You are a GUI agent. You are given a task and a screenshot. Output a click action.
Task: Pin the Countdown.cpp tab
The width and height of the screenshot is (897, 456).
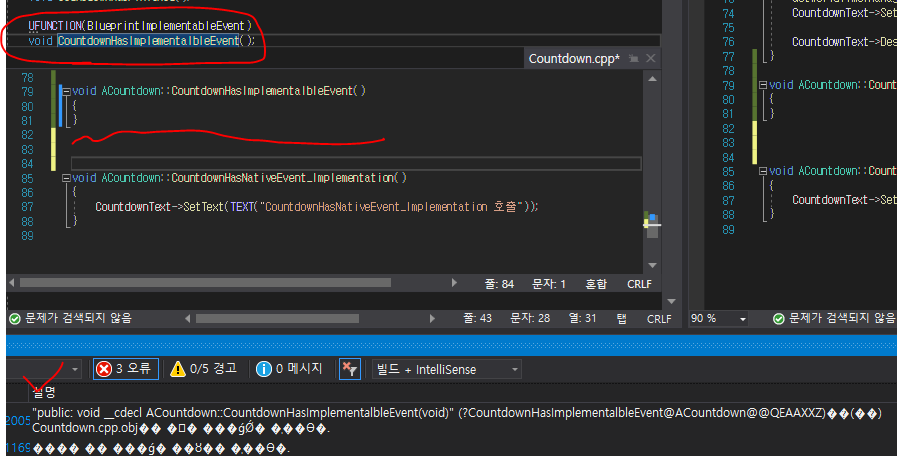coord(634,58)
